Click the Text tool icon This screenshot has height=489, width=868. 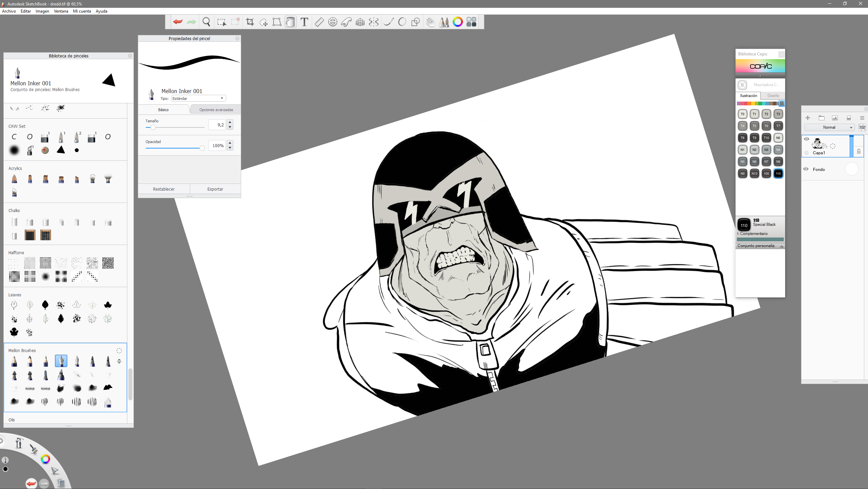[304, 22]
